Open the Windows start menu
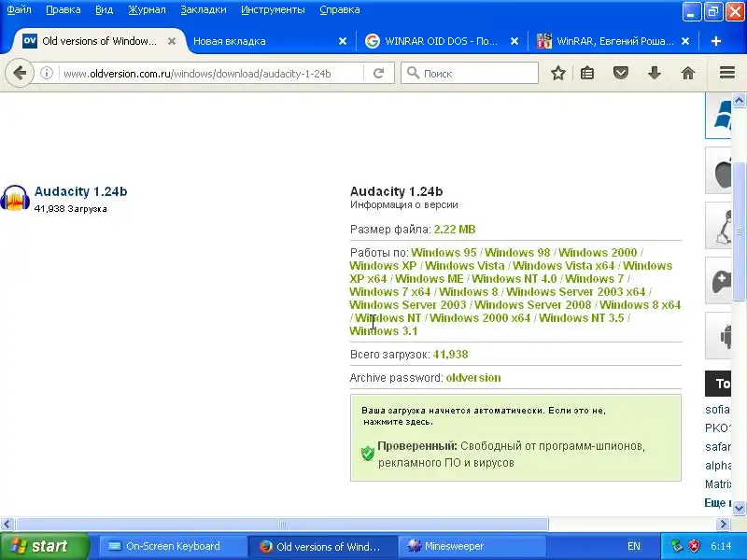Image resolution: width=747 pixels, height=560 pixels. point(44,546)
